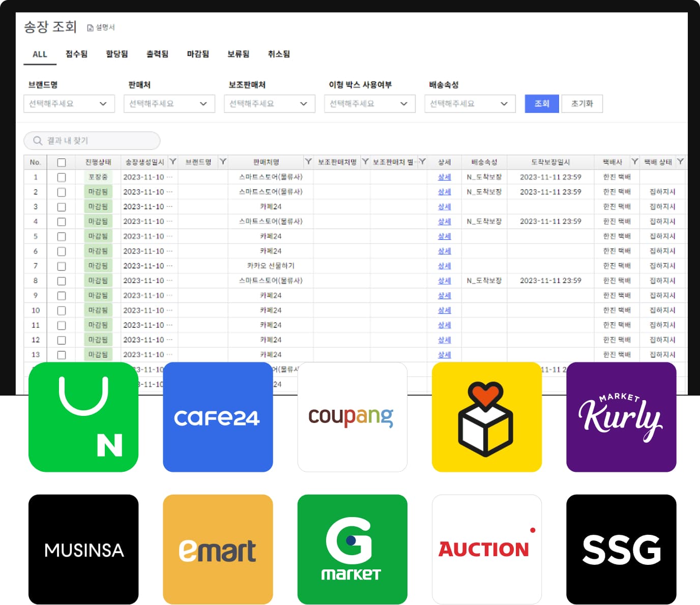Click the 결과 내 찾기 search field
Viewport: 700px width, 605px height.
(92, 141)
